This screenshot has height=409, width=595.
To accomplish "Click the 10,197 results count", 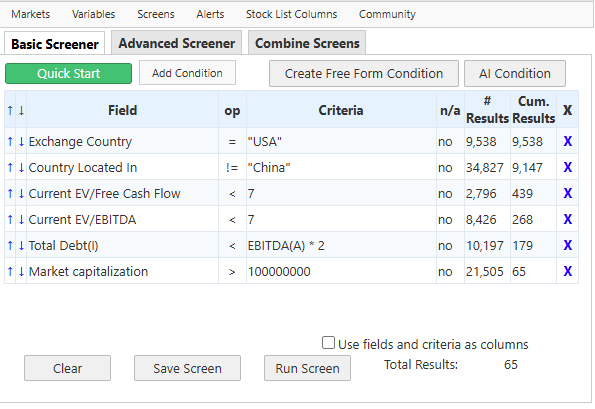I will coord(485,245).
